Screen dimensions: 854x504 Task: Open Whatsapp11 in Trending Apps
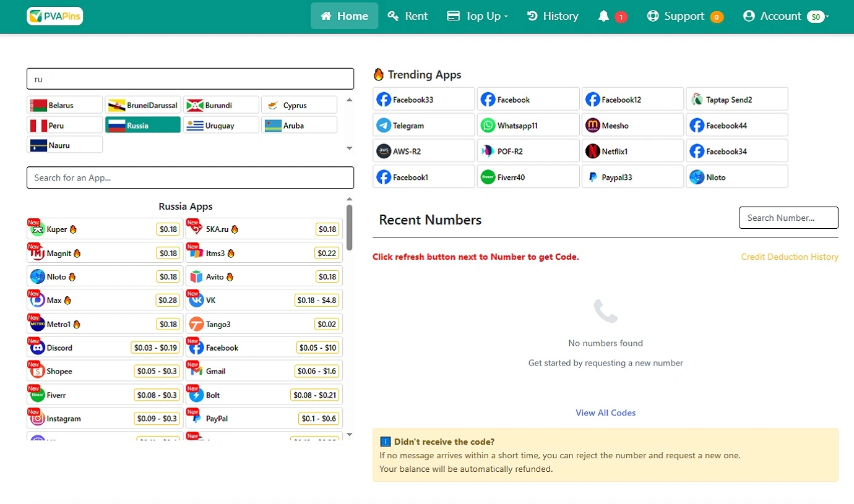pos(528,125)
